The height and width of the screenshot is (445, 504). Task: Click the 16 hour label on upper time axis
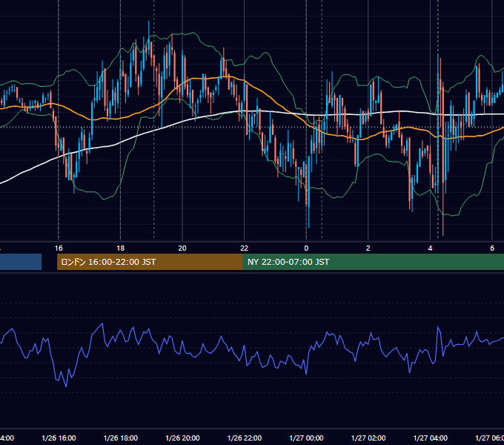coord(59,248)
